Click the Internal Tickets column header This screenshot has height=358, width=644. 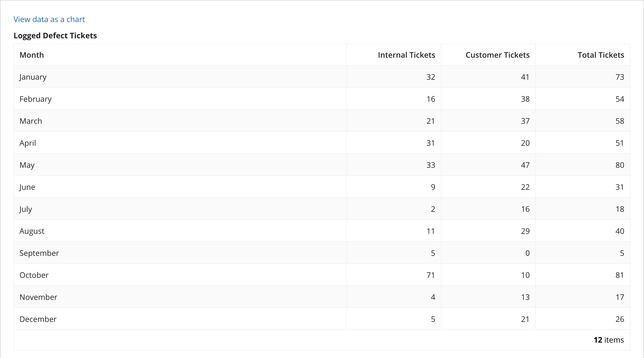click(406, 55)
